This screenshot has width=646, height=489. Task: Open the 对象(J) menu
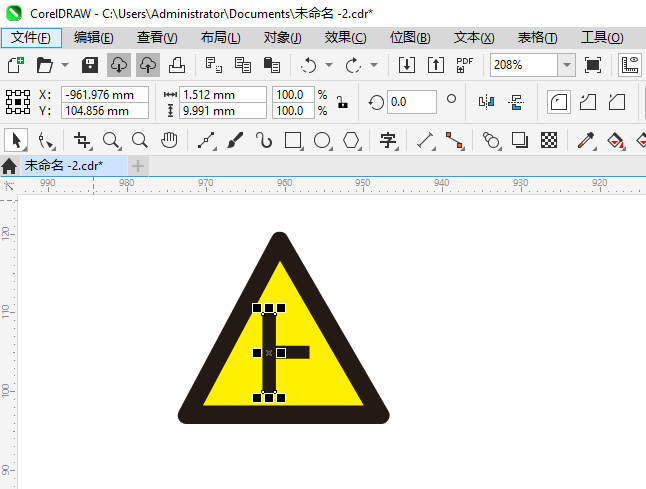click(x=283, y=38)
